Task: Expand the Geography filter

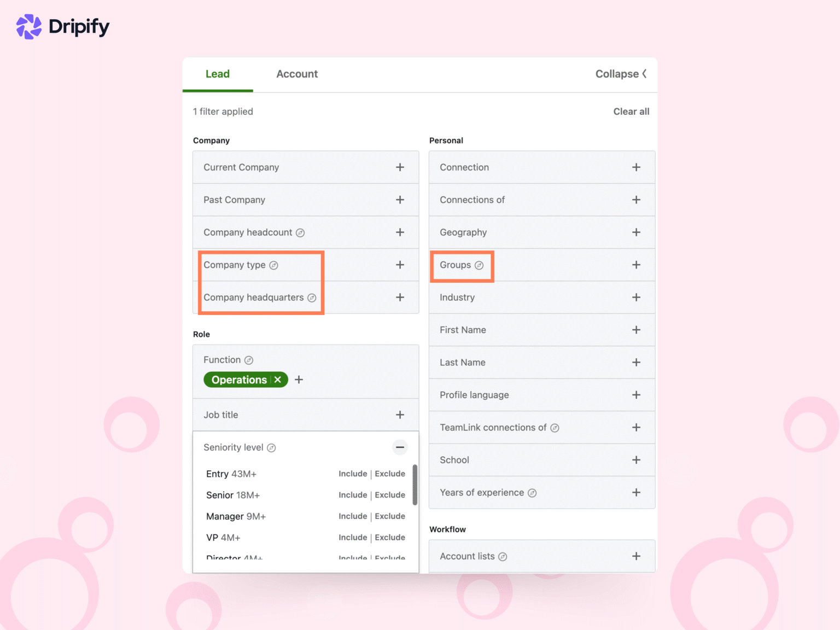Action: tap(636, 232)
